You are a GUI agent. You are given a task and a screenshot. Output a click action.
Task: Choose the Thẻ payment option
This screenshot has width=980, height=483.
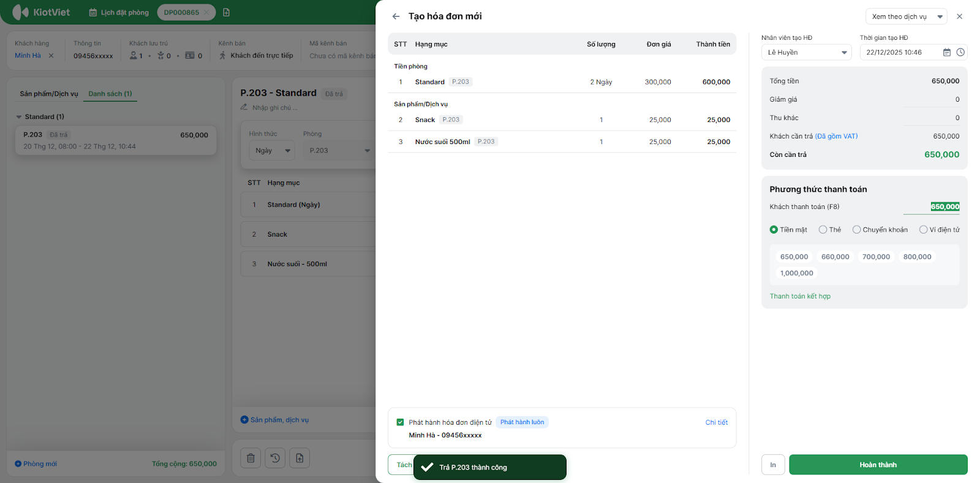click(823, 230)
